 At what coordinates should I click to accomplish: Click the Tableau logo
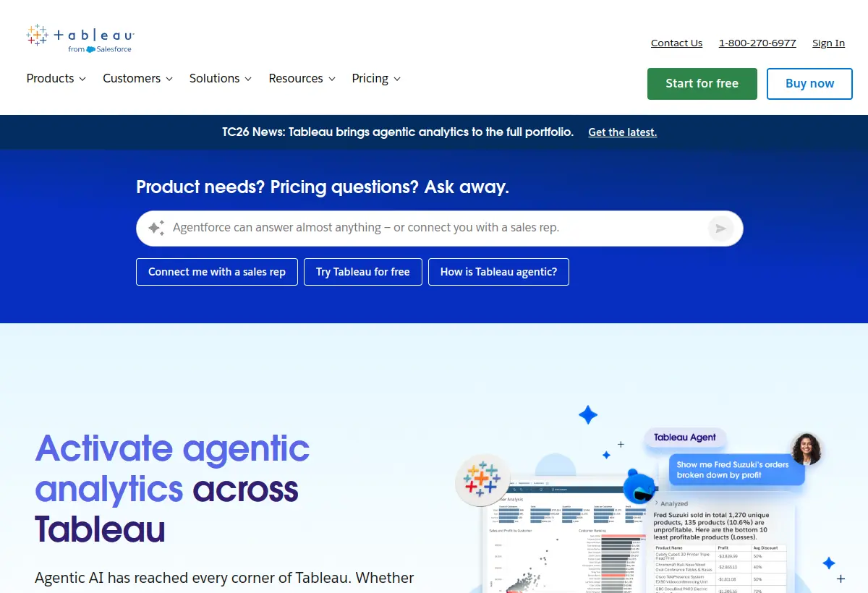coord(80,39)
